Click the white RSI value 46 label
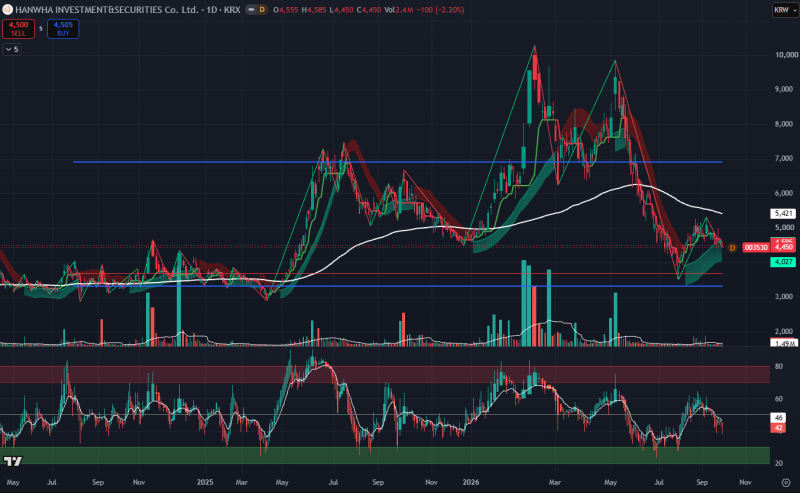 point(779,418)
